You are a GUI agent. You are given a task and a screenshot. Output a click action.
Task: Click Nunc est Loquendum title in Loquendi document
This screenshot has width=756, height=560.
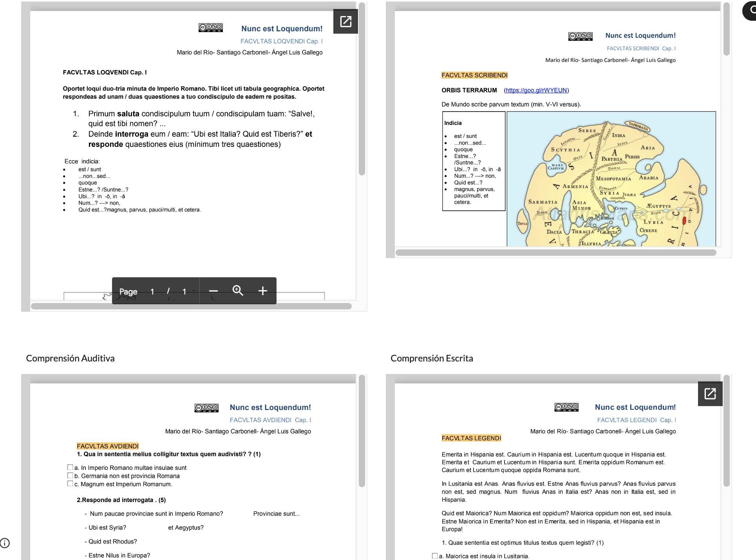tap(282, 29)
